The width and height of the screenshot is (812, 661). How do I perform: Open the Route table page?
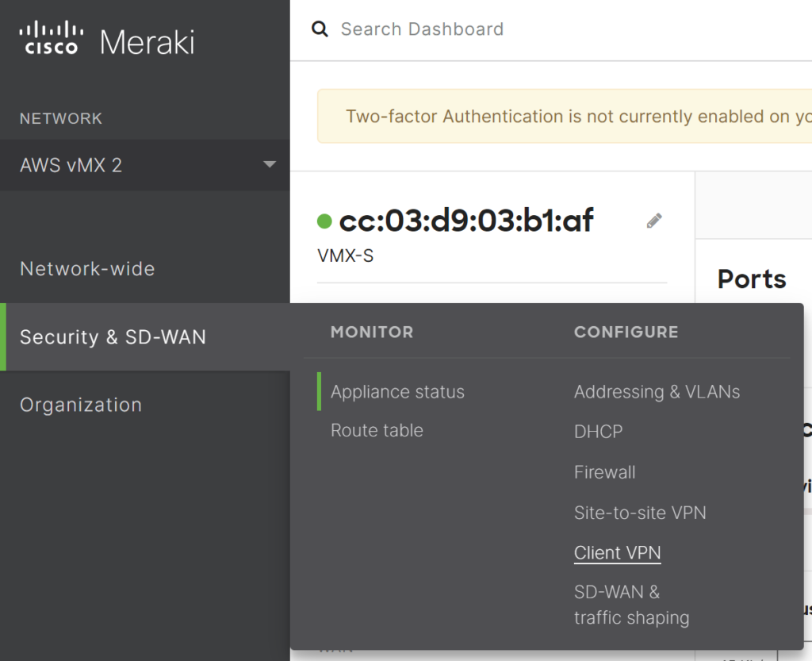pos(377,430)
